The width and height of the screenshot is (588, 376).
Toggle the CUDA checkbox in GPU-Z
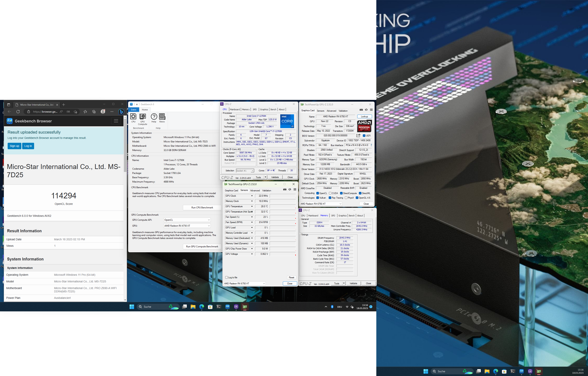pos(330,193)
